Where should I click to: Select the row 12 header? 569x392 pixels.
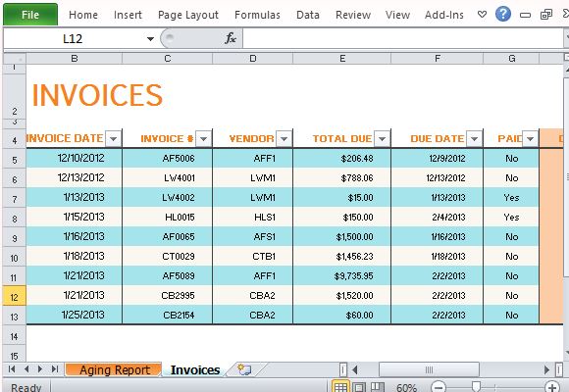[14, 297]
